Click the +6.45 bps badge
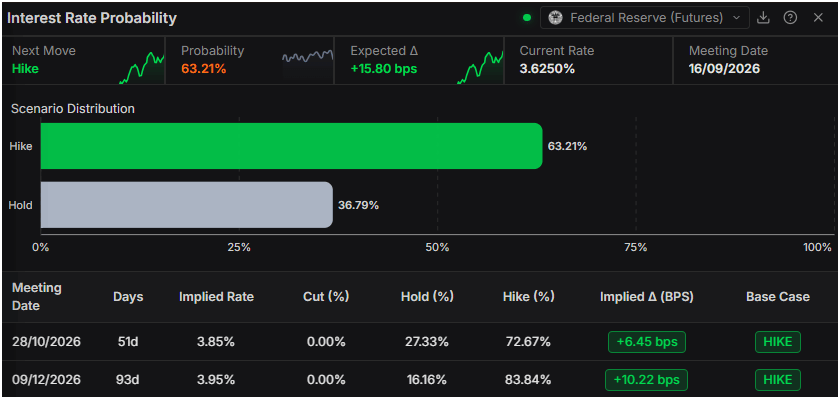 [x=647, y=342]
